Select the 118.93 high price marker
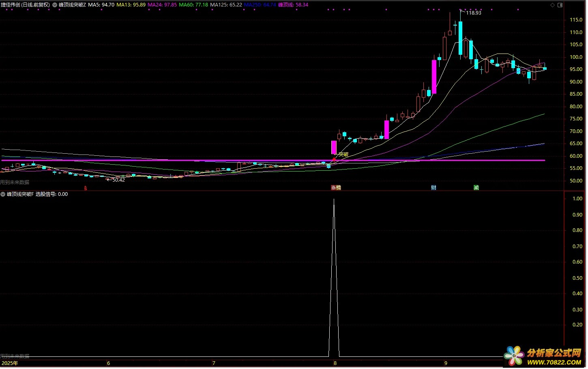588x369 pixels. coord(473,13)
